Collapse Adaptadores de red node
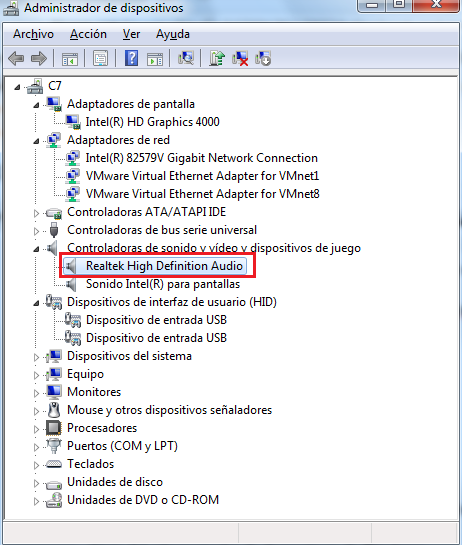Screen dimensions: 462x545 [x=36, y=141]
